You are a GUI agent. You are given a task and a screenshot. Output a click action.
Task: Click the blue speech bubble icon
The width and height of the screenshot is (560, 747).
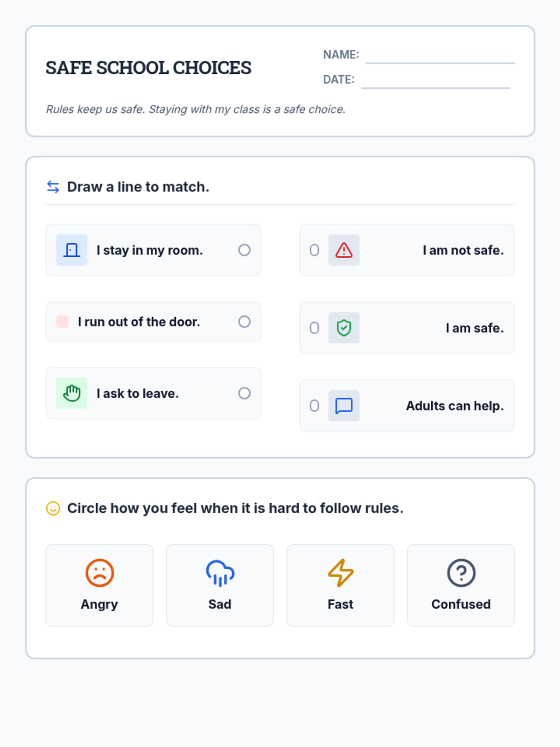point(344,406)
